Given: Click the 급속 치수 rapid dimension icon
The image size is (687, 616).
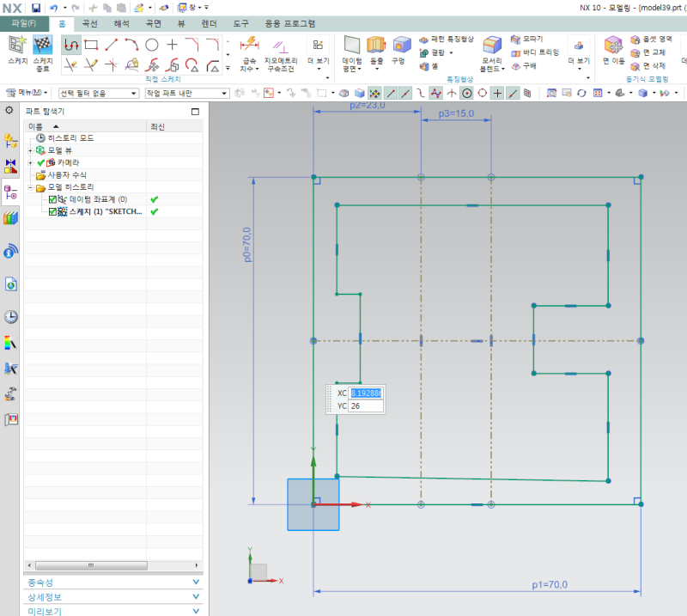Looking at the screenshot, I should click(x=249, y=45).
